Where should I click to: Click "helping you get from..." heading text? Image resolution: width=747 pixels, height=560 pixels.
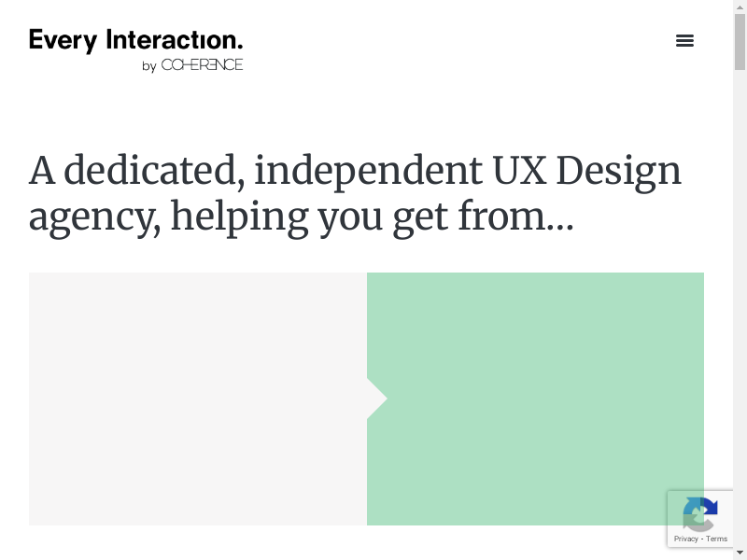pyautogui.click(x=372, y=217)
